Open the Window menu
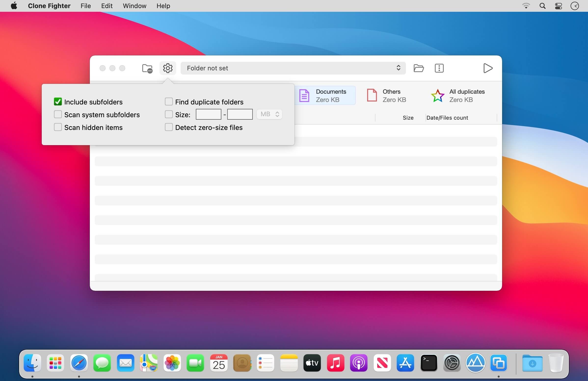 134,6
